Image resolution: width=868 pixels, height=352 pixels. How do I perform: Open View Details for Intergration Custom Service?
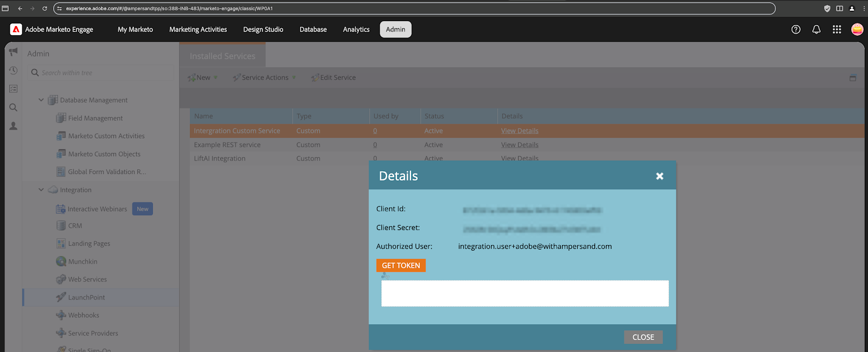point(520,131)
